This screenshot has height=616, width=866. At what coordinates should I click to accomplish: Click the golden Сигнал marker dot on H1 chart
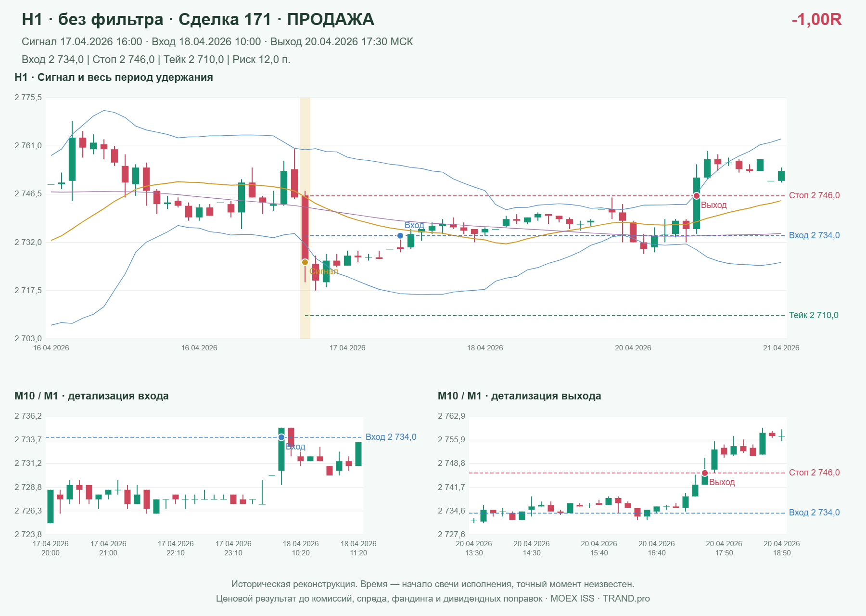[305, 262]
